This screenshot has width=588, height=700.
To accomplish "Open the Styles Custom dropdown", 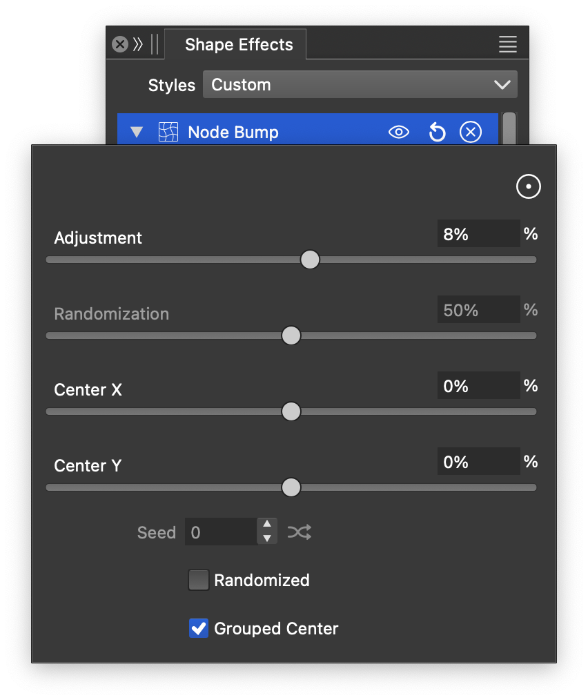I will pyautogui.click(x=360, y=85).
